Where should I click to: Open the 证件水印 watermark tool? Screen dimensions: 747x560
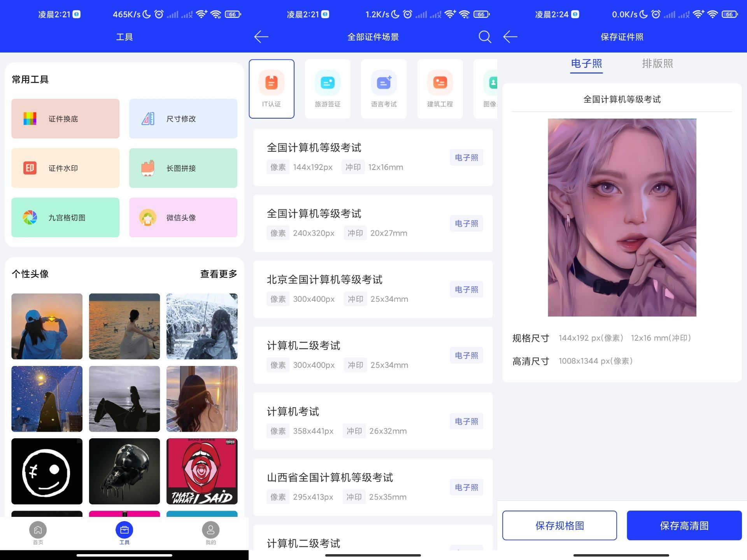tap(65, 168)
